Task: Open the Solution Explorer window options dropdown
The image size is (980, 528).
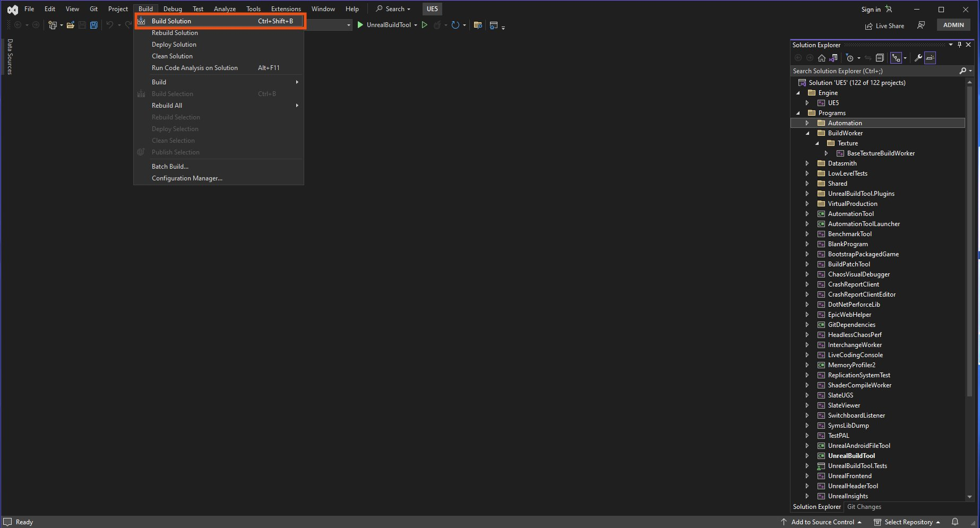Action: coord(951,45)
